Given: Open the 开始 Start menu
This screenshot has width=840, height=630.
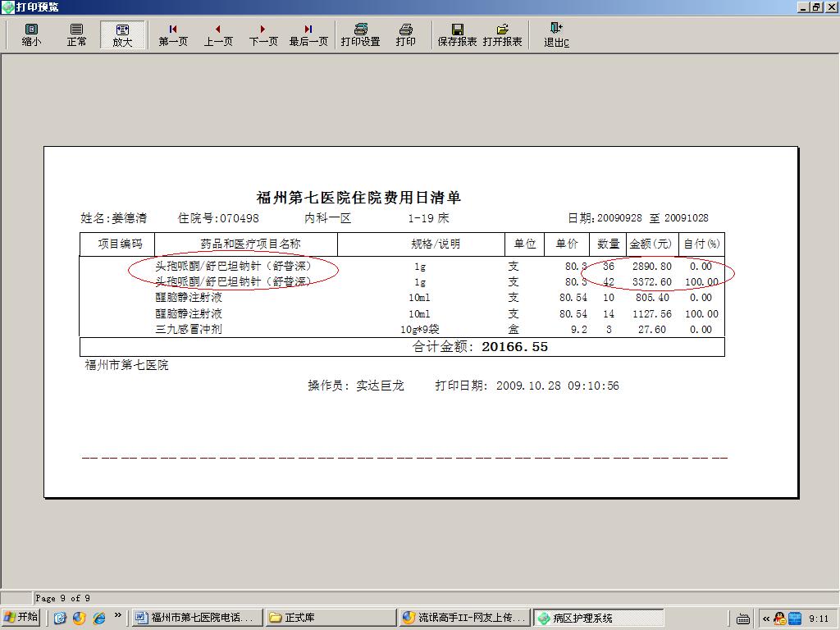Looking at the screenshot, I should [21, 617].
